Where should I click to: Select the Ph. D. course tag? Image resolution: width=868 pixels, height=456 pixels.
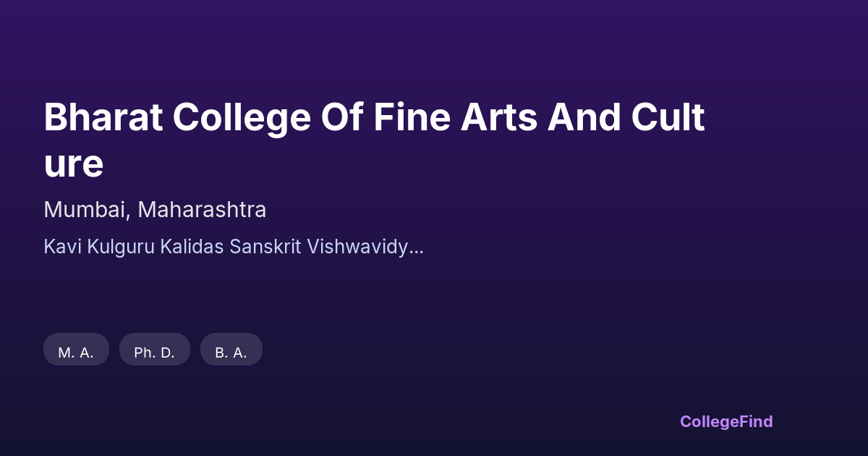[154, 352]
